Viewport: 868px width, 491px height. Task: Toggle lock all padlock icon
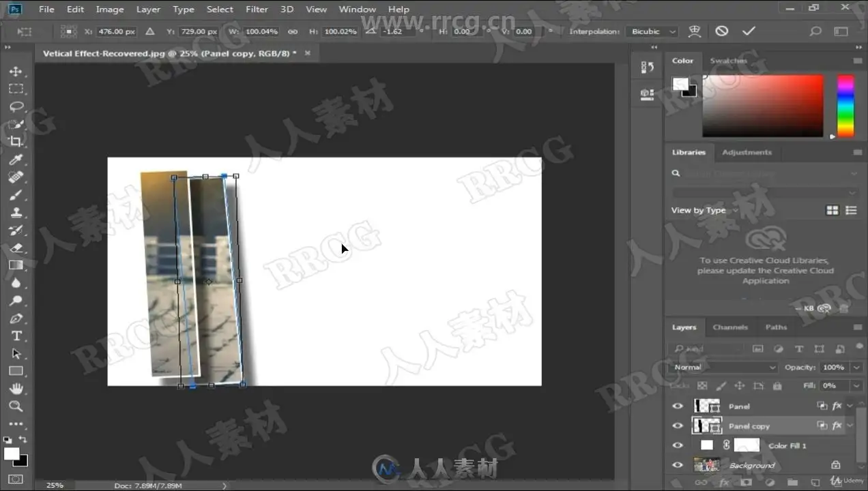[777, 386]
